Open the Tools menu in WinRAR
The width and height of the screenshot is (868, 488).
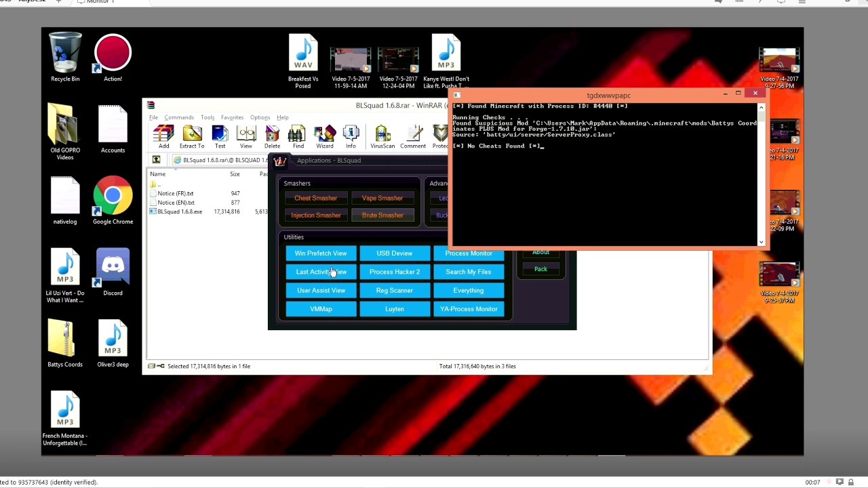(x=208, y=117)
